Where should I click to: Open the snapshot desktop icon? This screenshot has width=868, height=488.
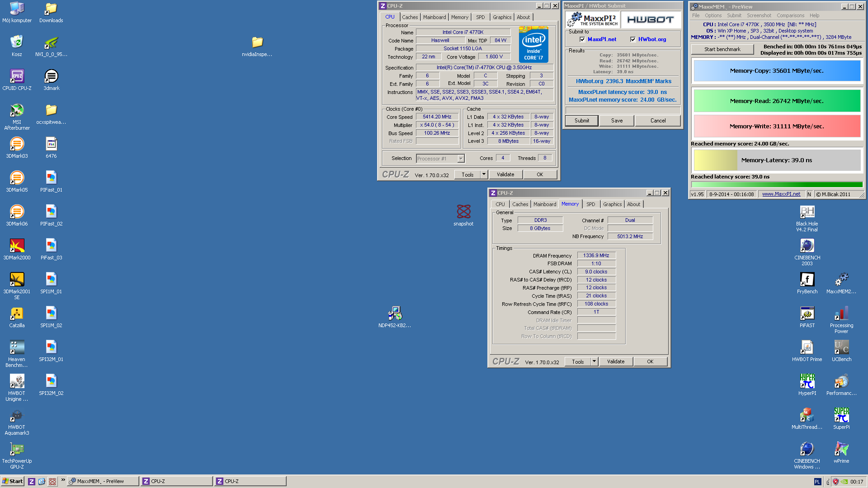[x=463, y=215]
